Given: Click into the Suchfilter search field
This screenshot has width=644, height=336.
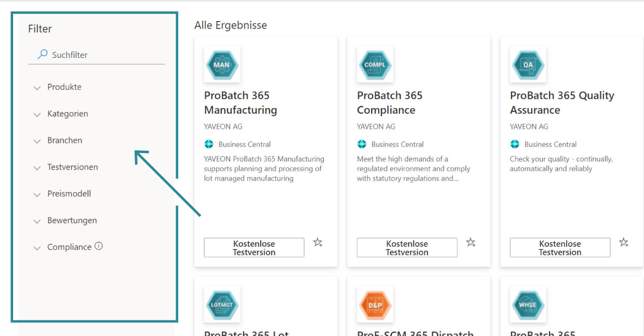Looking at the screenshot, I should pyautogui.click(x=96, y=55).
